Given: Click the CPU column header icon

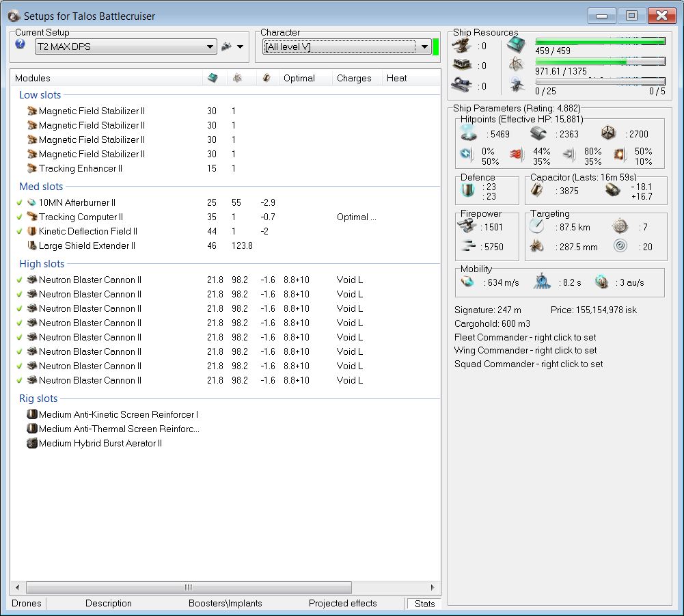Looking at the screenshot, I should point(213,78).
